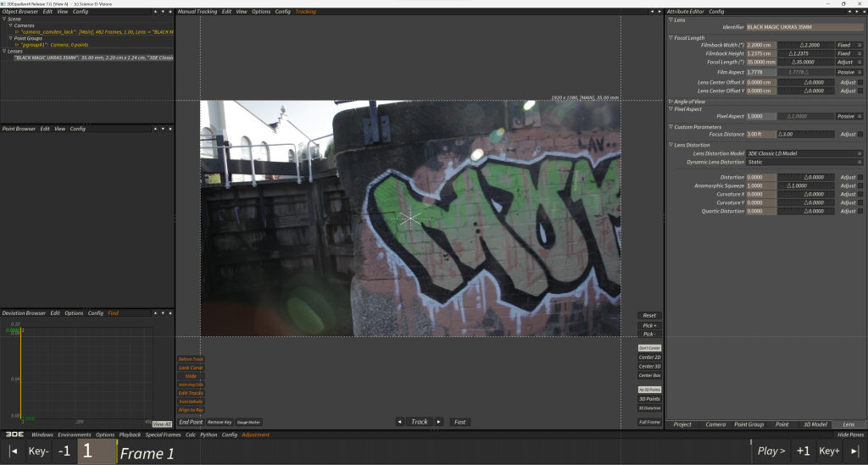Image resolution: width=868 pixels, height=465 pixels.
Task: Click the Object Browser pane down-arrow icon
Action: pos(163,12)
